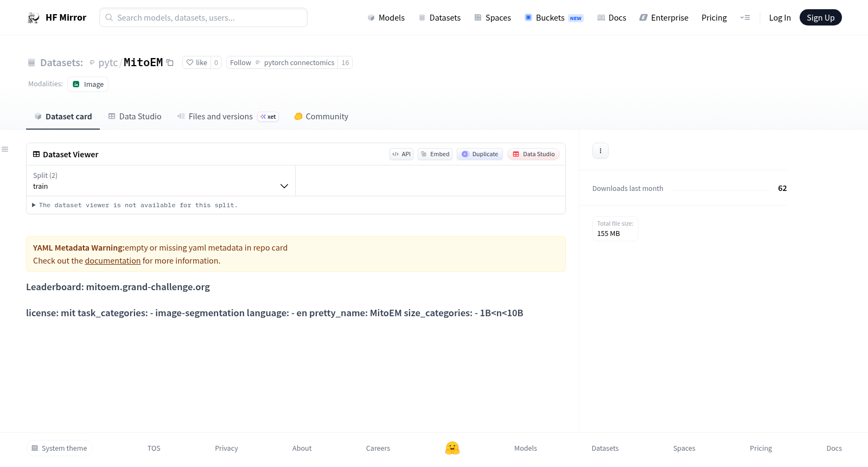868x467 pixels.
Task: Open the Careers footer link
Action: pos(378,448)
